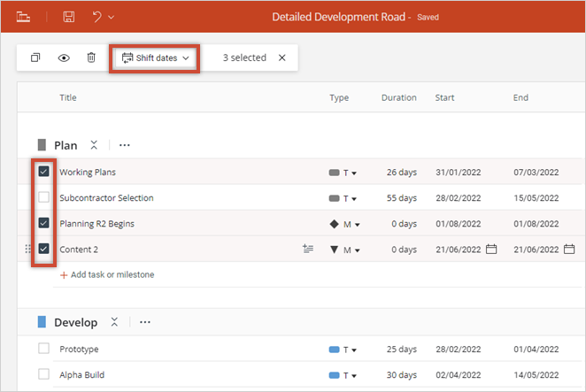Clear selection with the X icon
Screen dimensions: 586x392
point(282,58)
